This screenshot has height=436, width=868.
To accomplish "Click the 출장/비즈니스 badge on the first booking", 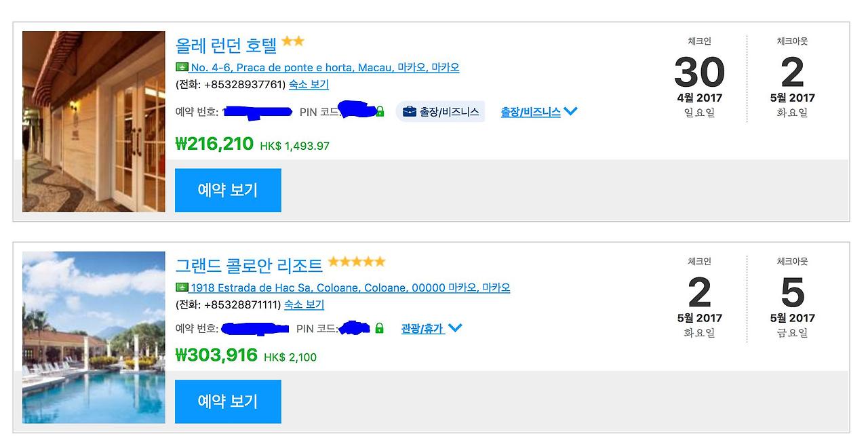I will [441, 111].
